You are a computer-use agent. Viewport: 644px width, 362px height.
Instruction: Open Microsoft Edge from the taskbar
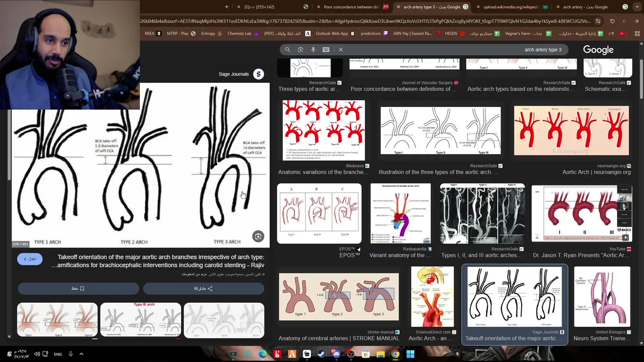tap(263, 354)
